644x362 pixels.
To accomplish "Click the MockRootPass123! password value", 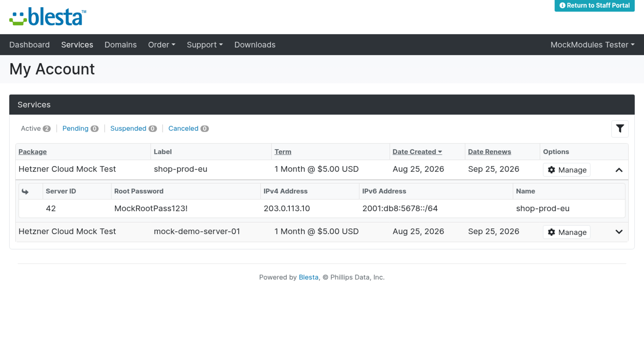I will pos(151,208).
